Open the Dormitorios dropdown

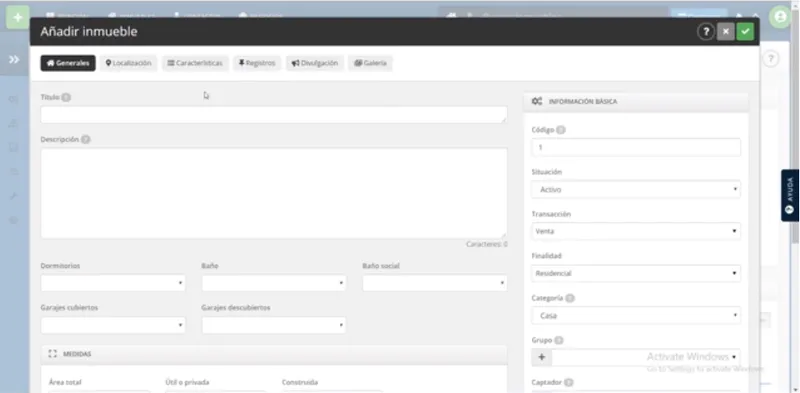(113, 283)
